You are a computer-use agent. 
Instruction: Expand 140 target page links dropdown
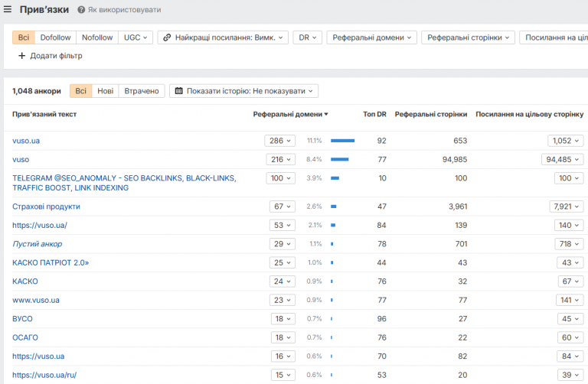pyautogui.click(x=569, y=225)
